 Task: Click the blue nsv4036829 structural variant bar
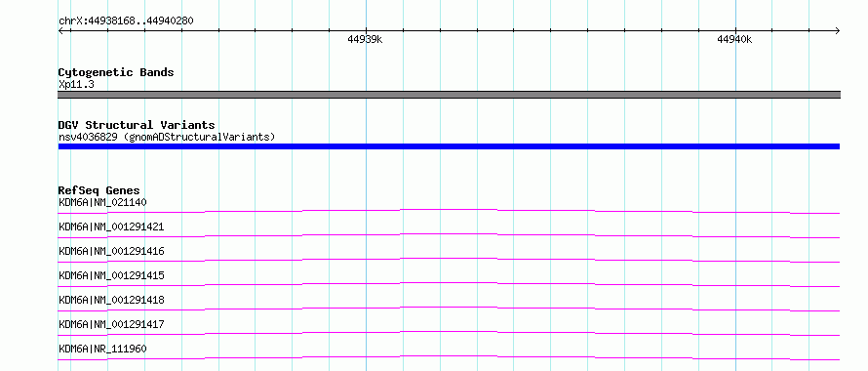pyautogui.click(x=449, y=146)
